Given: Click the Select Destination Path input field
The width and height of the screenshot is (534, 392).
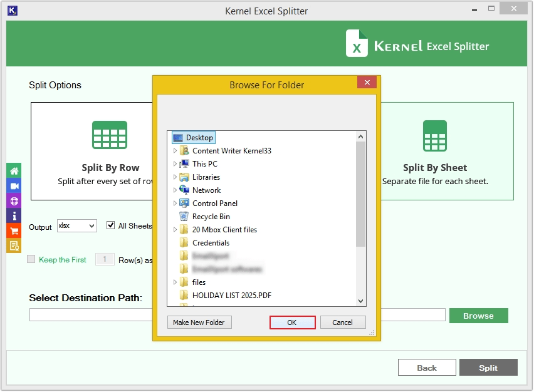Looking at the screenshot, I should (238, 315).
